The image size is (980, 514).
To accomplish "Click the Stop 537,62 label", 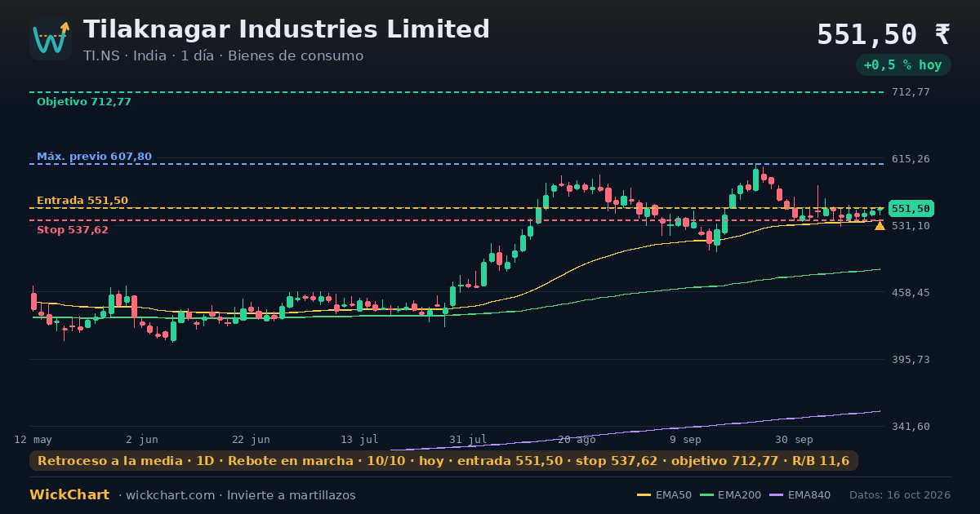I will [73, 230].
